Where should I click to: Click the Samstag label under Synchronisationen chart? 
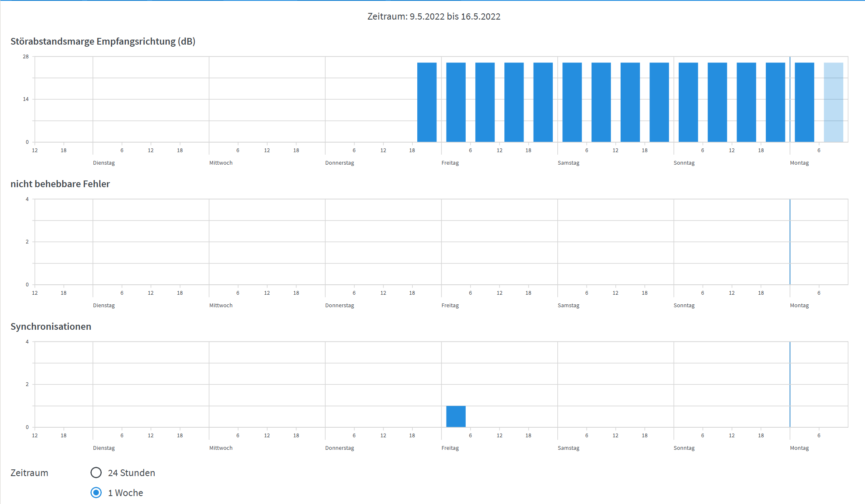pos(568,448)
